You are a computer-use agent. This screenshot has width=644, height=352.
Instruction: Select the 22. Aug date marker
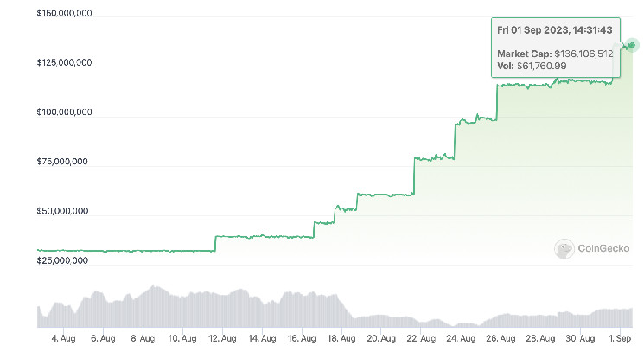(x=421, y=340)
